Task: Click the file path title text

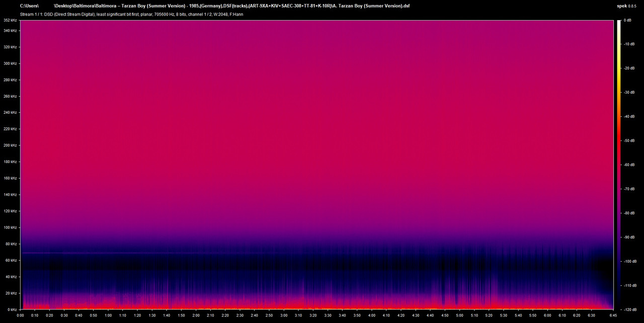Action: 215,6
